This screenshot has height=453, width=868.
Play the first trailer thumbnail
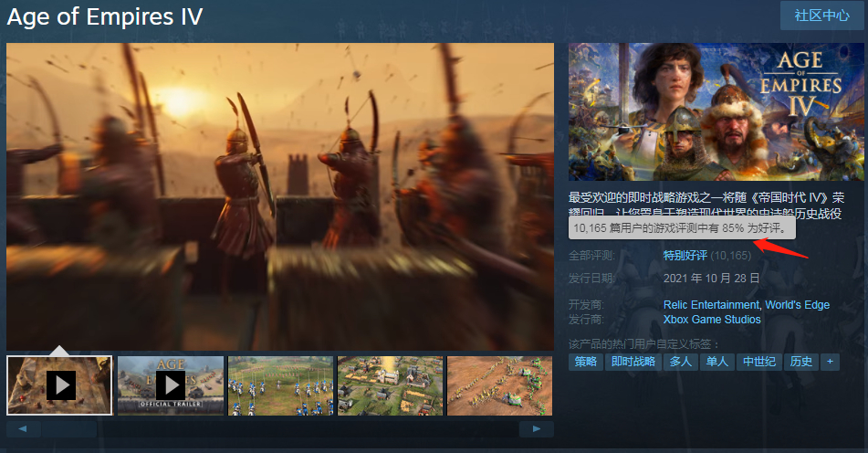coord(59,385)
